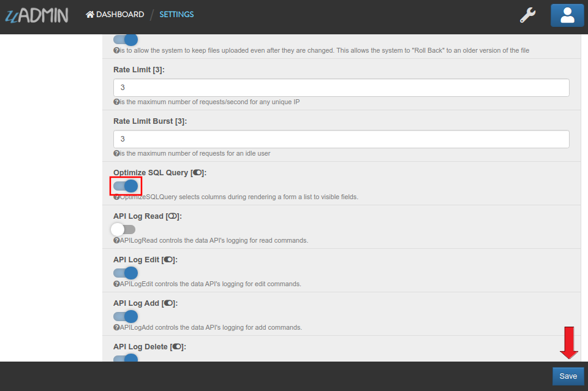Screen dimensions: 588x391
Task: Click the Save button
Action: [568, 376]
